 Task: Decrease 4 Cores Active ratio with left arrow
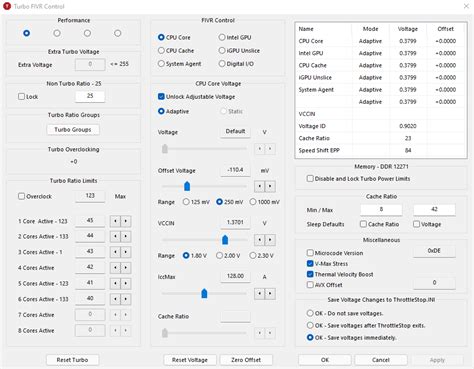[115, 268]
